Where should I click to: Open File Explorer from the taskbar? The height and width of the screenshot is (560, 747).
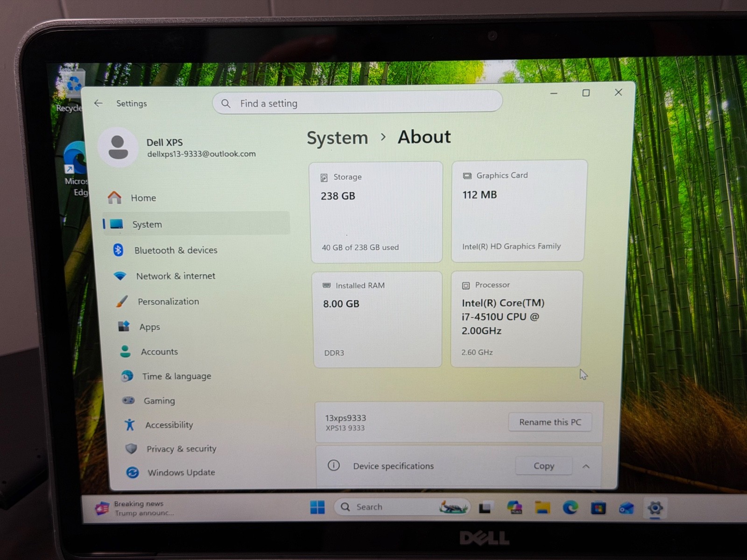(x=542, y=507)
